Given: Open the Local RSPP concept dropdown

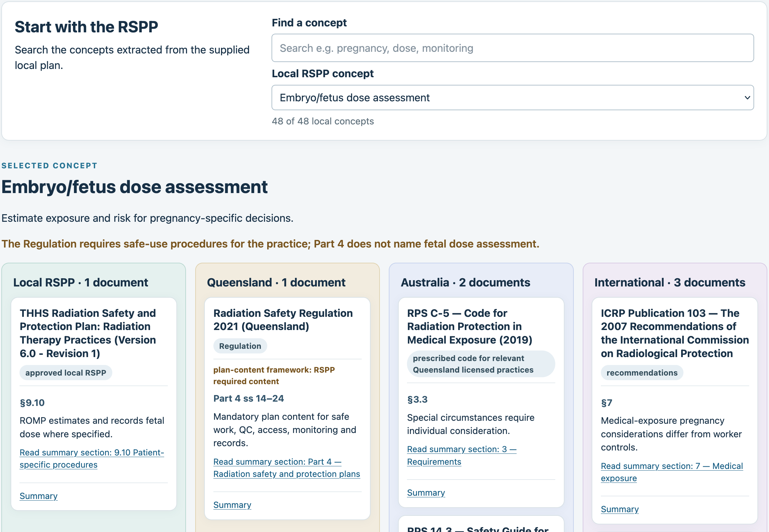Looking at the screenshot, I should [512, 98].
